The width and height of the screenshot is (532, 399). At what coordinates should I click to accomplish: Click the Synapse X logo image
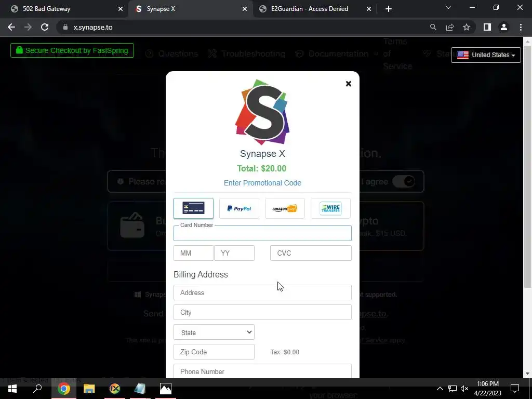click(x=262, y=112)
